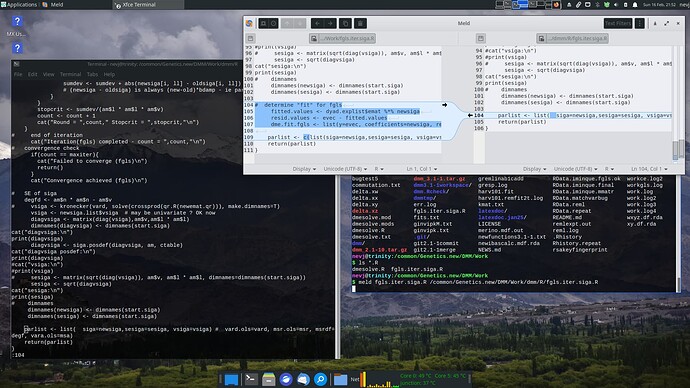Click the copy change toolbar icon in Meld
The image size is (690, 388).
point(345,23)
